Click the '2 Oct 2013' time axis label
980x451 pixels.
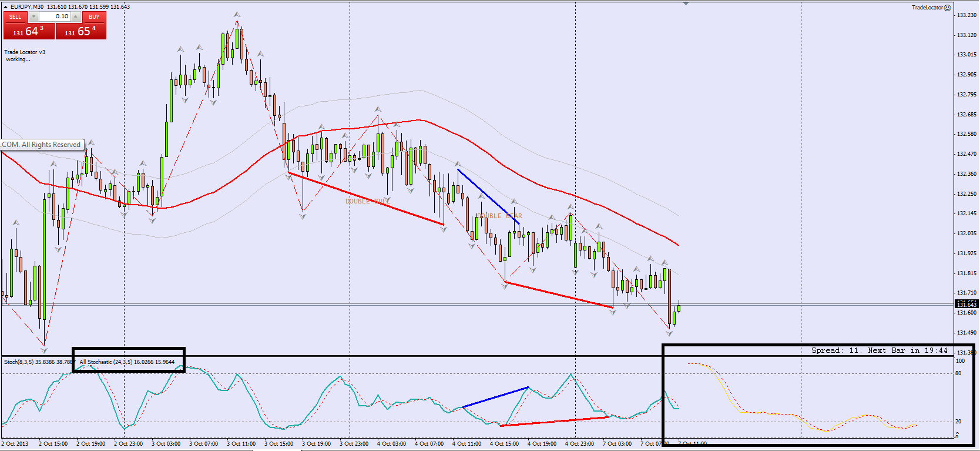15,444
